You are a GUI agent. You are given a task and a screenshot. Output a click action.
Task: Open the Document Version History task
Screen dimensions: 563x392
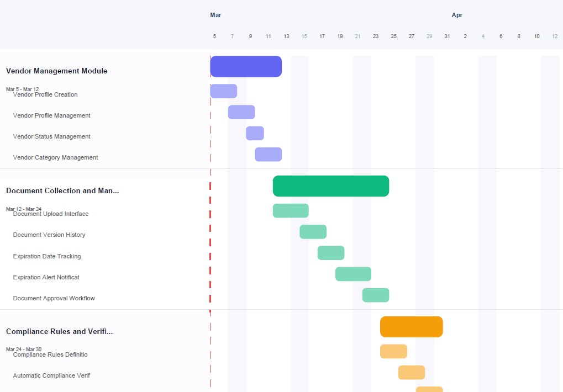[49, 235]
